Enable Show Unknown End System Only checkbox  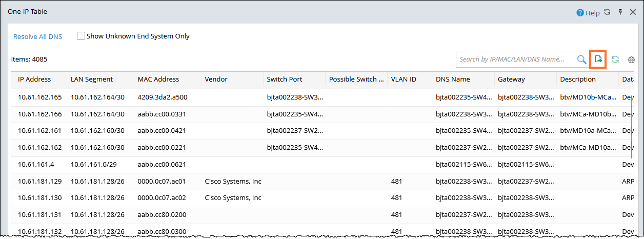81,36
